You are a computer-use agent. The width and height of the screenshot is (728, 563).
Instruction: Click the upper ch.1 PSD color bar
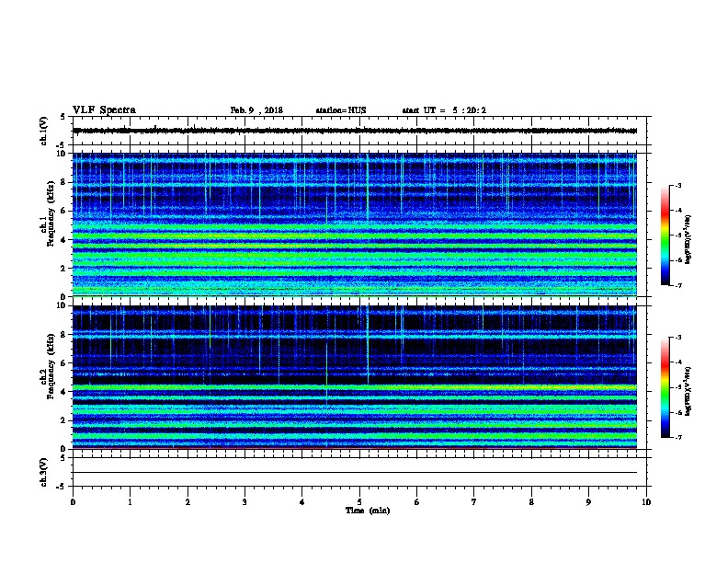[665, 236]
